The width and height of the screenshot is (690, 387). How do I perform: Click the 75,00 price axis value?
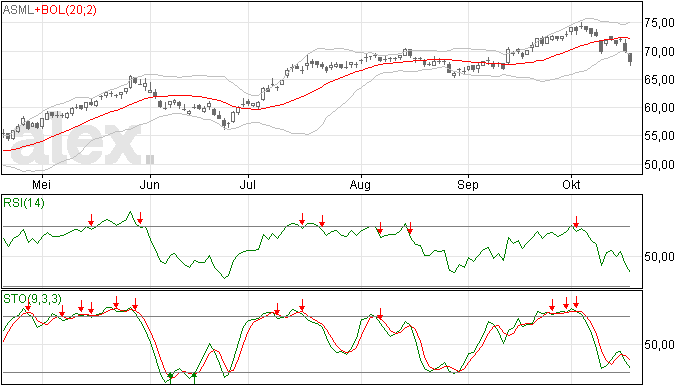(x=659, y=23)
